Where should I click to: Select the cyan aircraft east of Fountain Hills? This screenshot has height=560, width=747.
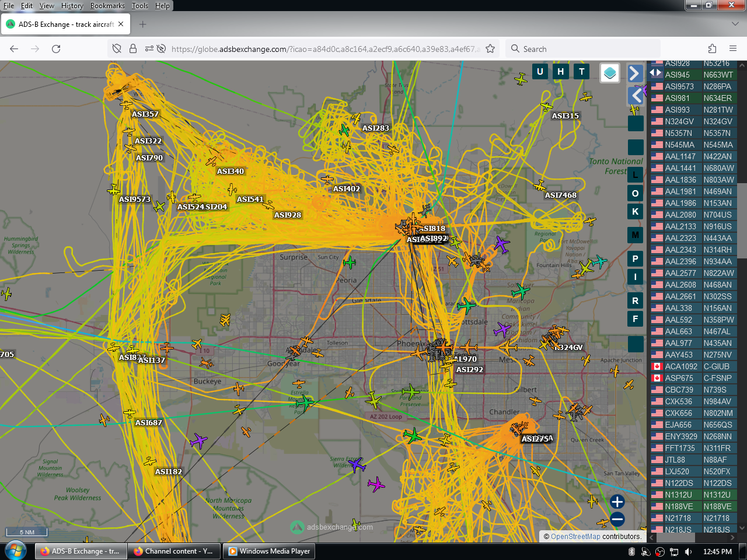[599, 262]
